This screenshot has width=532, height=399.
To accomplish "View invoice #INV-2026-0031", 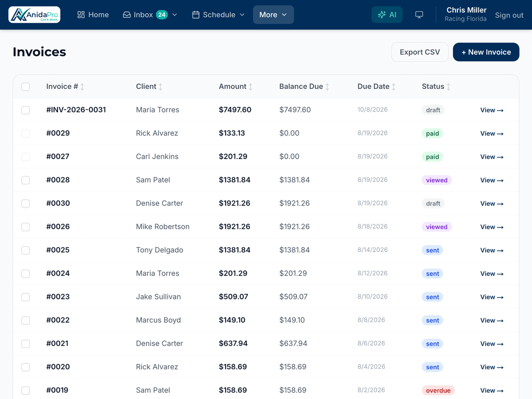I will click(492, 110).
